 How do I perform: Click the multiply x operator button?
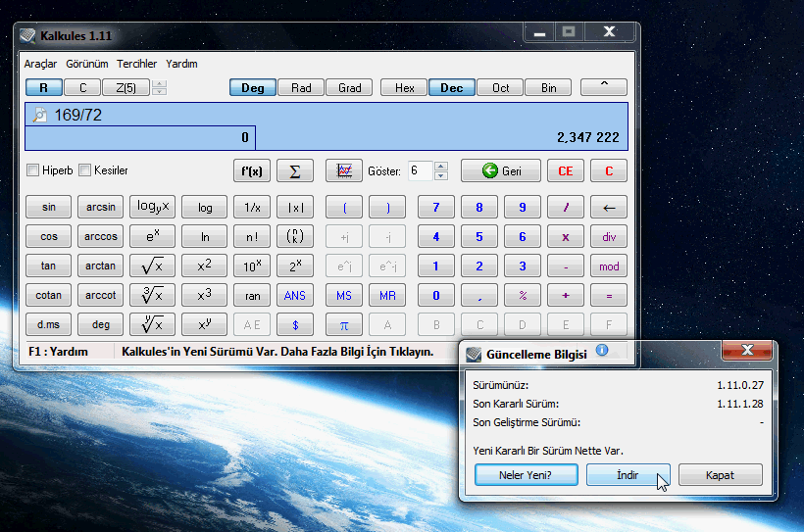tap(566, 236)
